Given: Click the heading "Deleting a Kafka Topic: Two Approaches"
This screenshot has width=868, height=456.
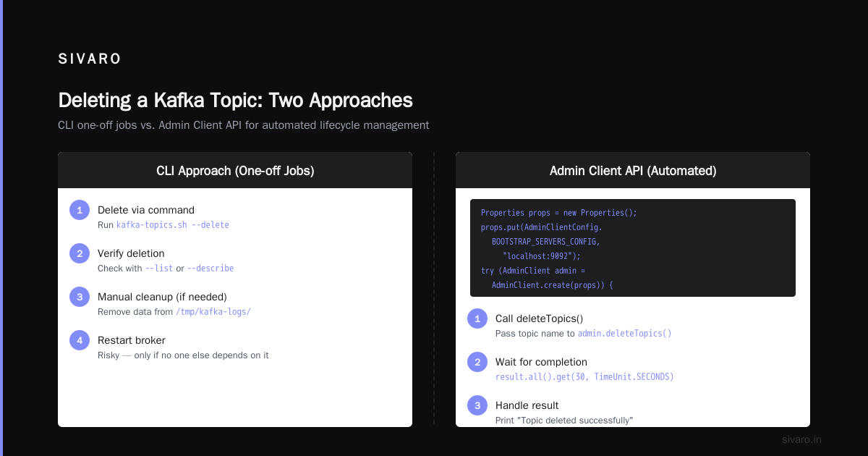Looking at the screenshot, I should coord(235,100).
